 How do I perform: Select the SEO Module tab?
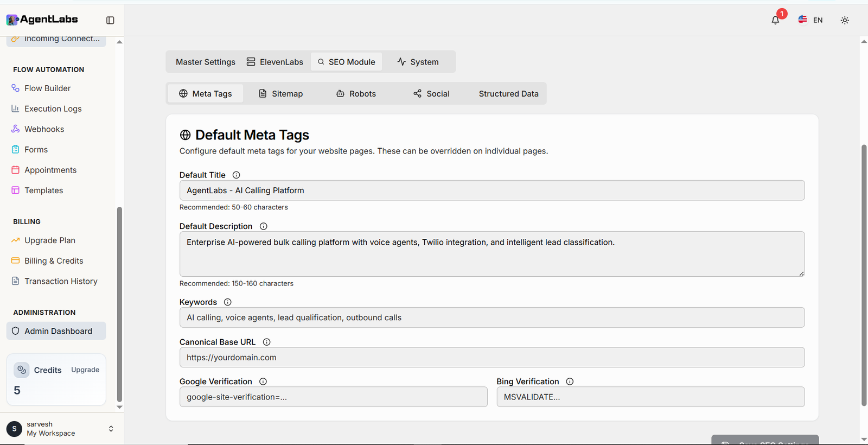click(x=347, y=62)
